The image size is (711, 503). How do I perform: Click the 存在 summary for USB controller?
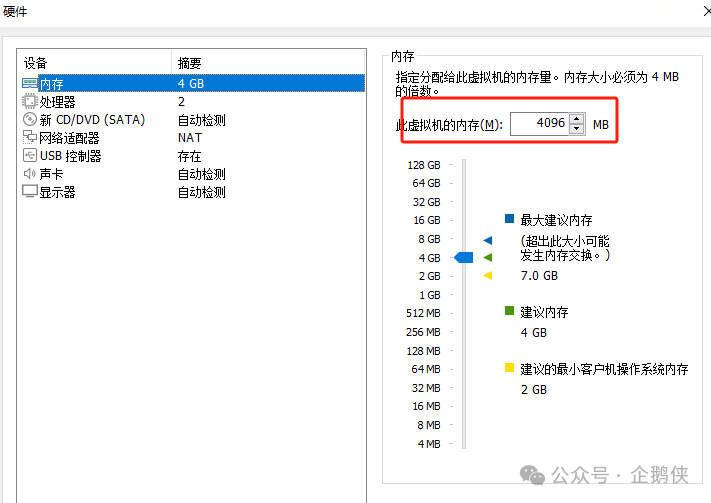click(x=189, y=156)
